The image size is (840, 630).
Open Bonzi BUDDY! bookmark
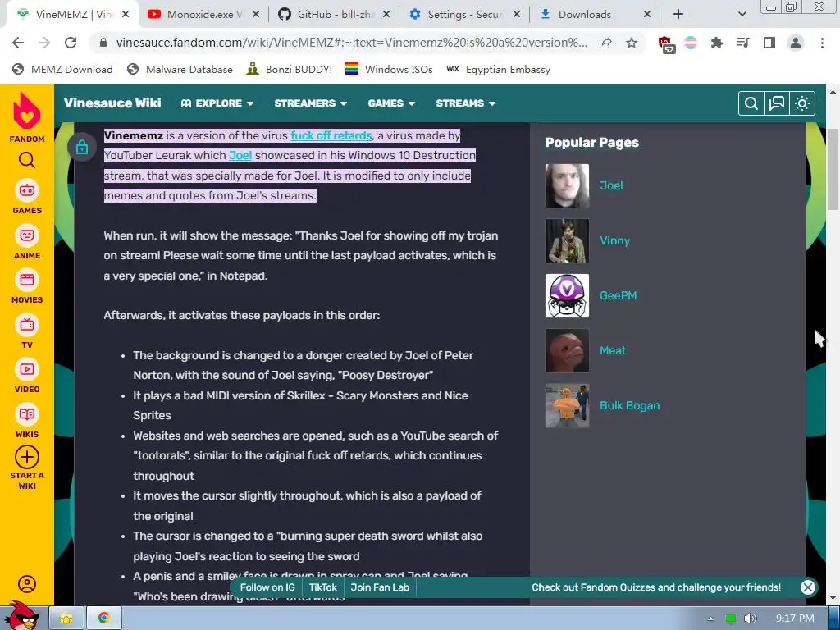[x=290, y=70]
